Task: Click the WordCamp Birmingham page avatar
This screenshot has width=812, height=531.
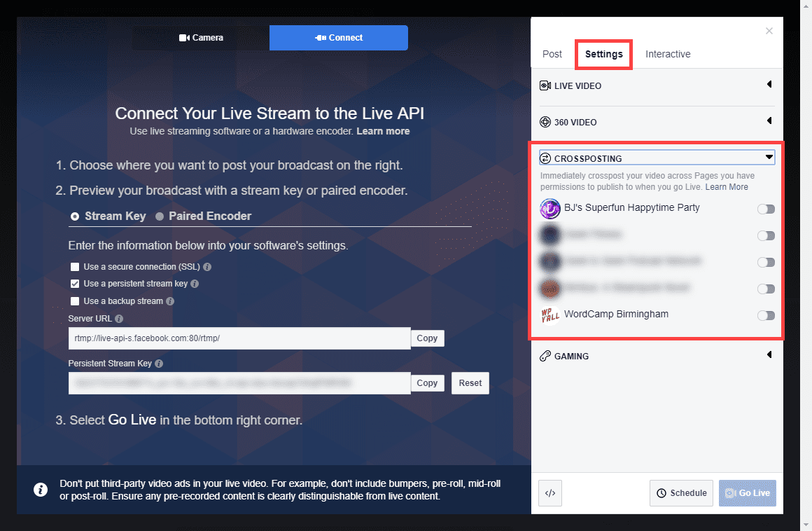Action: pyautogui.click(x=550, y=315)
